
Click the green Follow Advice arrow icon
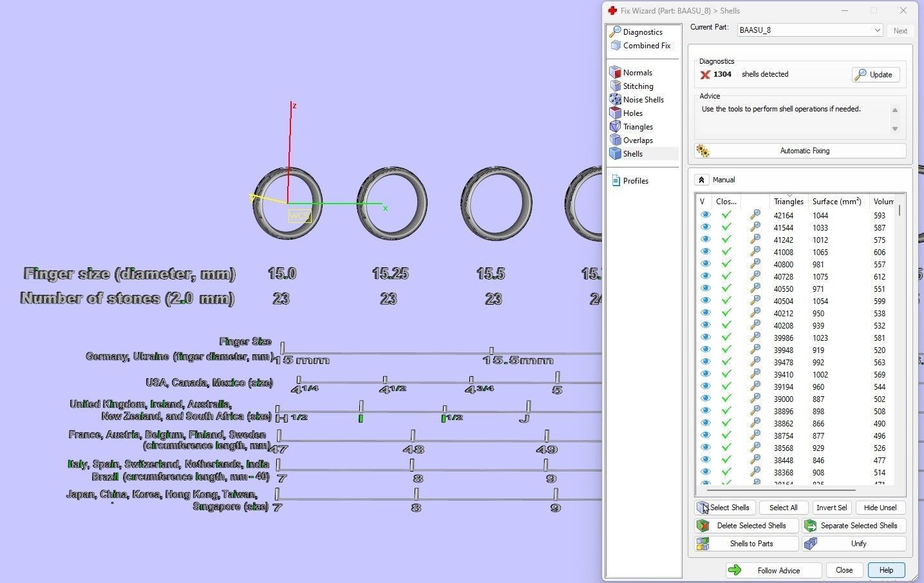(735, 570)
